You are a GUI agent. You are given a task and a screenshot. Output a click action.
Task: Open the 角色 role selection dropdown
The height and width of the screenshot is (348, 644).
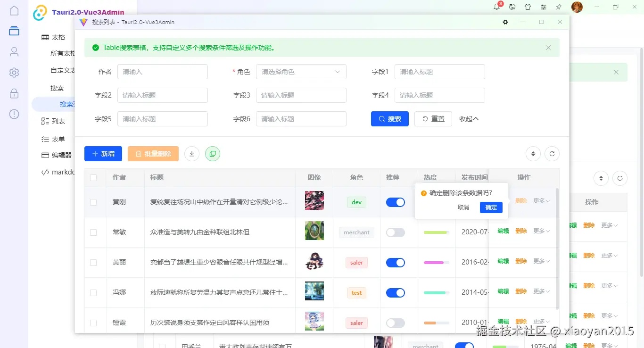point(301,71)
